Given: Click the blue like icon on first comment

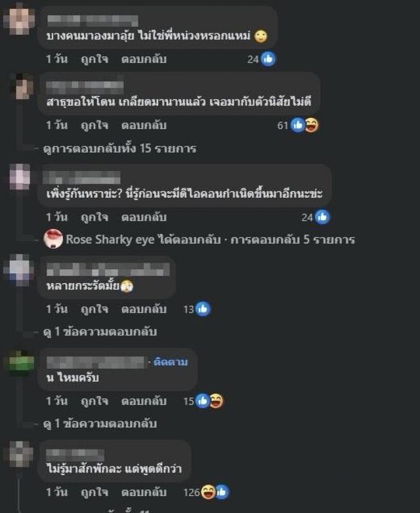Looking at the screenshot, I should [268, 59].
